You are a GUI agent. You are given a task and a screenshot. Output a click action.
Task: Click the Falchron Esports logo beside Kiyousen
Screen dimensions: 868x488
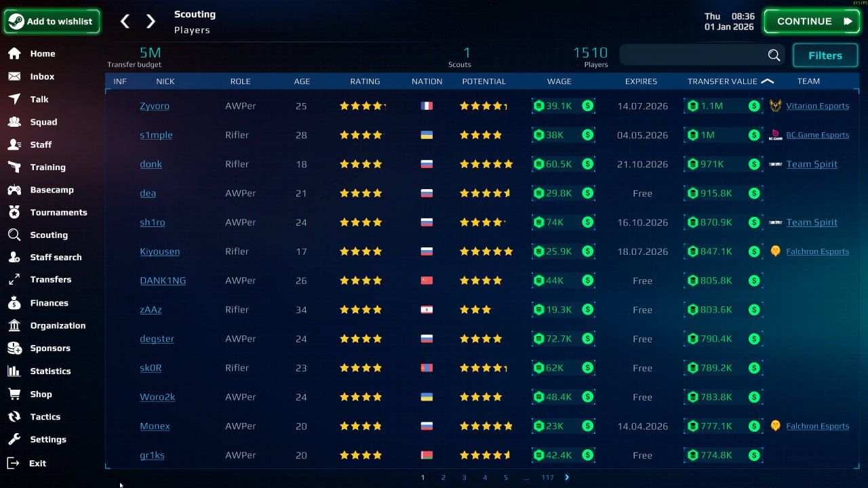click(775, 251)
